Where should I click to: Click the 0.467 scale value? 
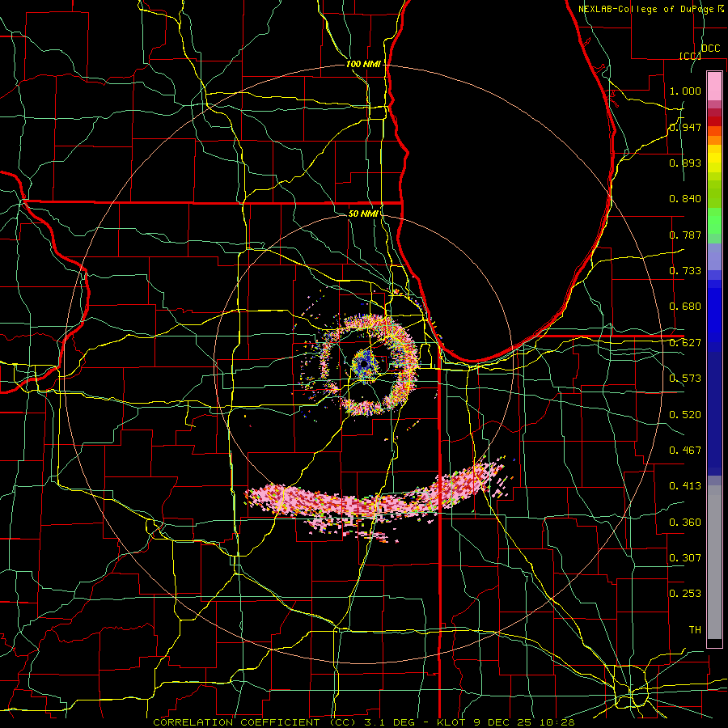(685, 451)
